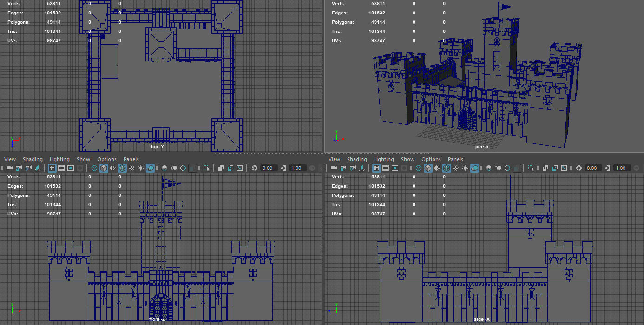Enable Textured display in front panel

tap(131, 168)
